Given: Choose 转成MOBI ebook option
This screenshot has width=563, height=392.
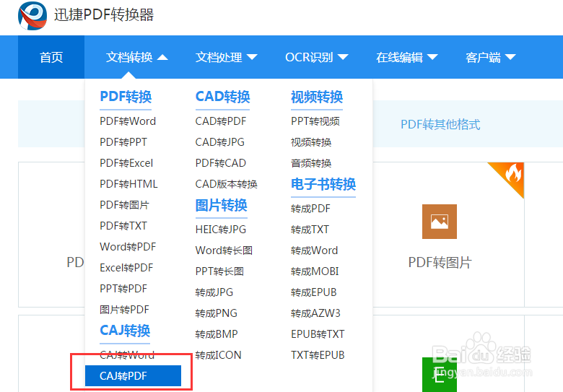Looking at the screenshot, I should 315,271.
